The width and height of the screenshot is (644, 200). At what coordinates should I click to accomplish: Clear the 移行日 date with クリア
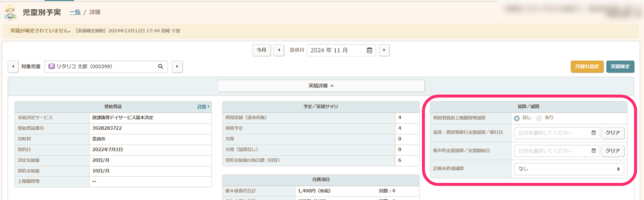click(x=613, y=133)
